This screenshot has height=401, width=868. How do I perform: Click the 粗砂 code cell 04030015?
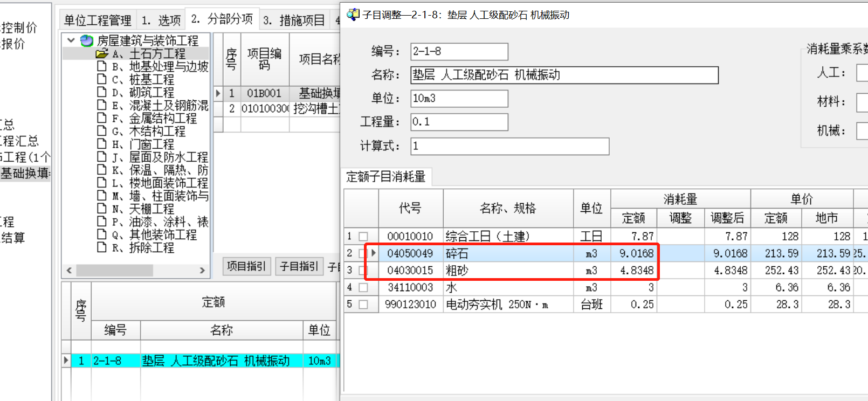click(x=410, y=271)
